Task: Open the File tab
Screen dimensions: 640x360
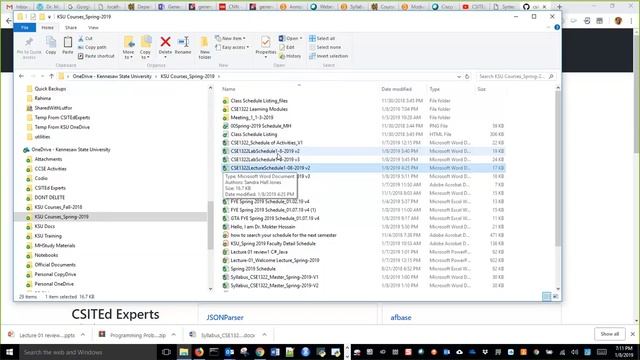Action: point(25,27)
